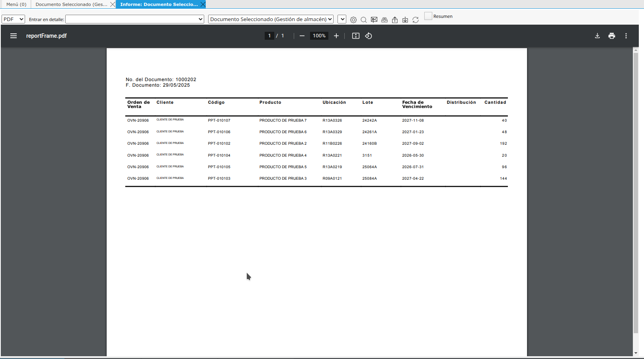Viewport: 644px width, 359px height.
Task: Open report settings gear icon
Action: pos(353,20)
